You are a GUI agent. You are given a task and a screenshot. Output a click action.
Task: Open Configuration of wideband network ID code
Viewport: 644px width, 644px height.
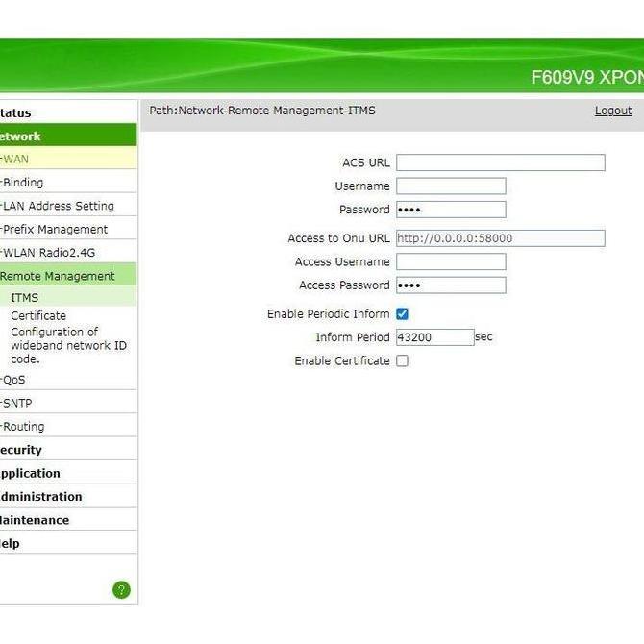[68, 345]
